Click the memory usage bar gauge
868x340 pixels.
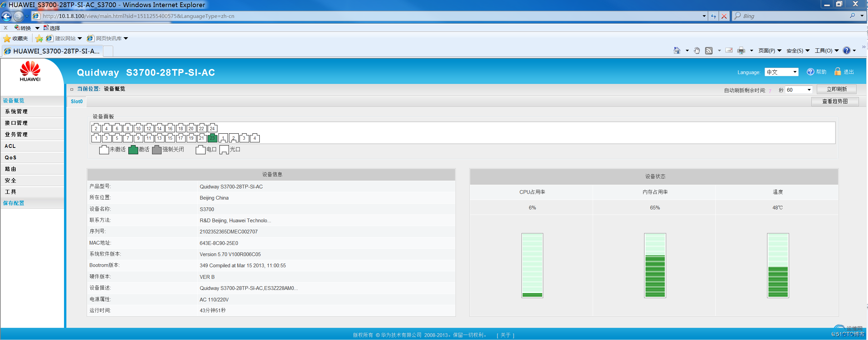click(x=655, y=266)
